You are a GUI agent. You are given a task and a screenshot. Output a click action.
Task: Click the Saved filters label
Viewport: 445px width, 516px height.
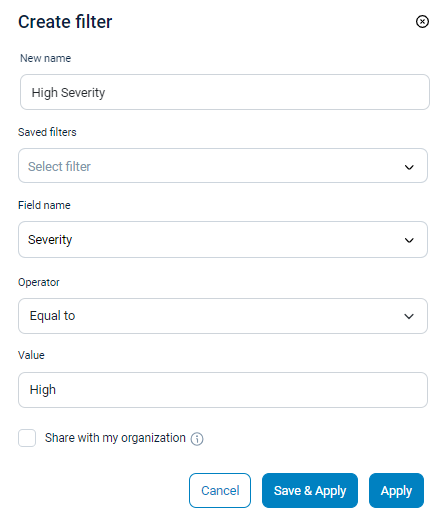click(47, 132)
